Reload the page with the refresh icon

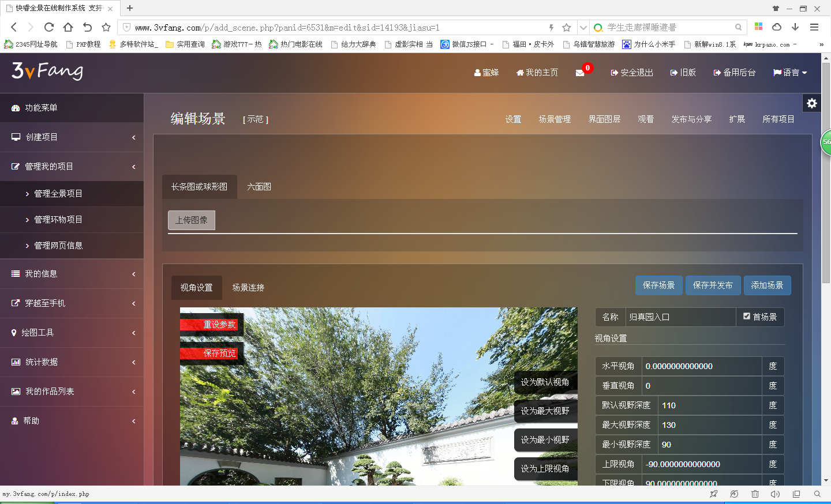pos(49,27)
